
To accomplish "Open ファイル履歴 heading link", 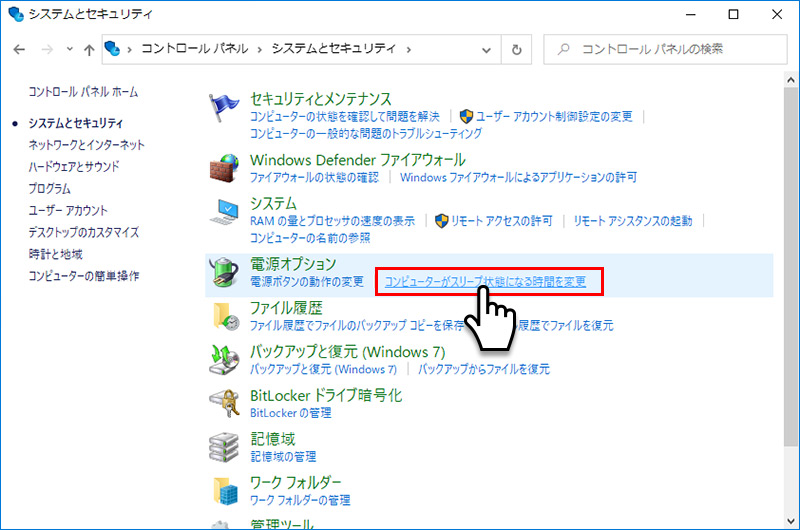I will 286,308.
